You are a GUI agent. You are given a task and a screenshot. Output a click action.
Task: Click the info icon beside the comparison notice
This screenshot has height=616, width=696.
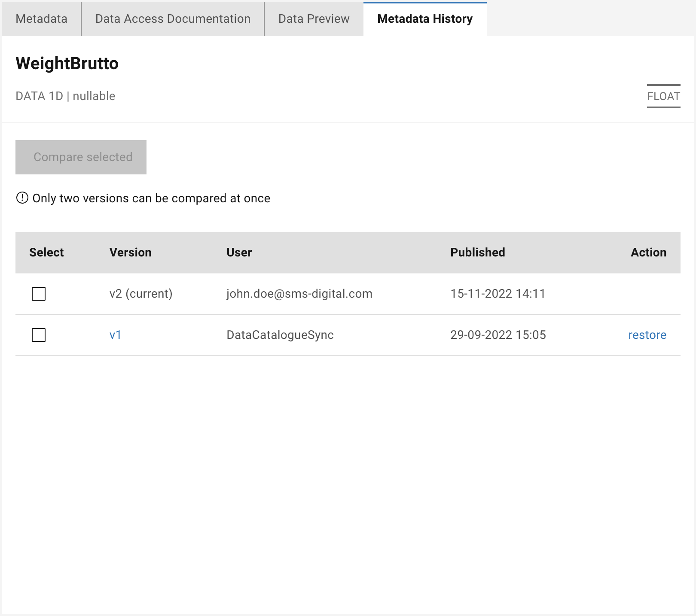[x=22, y=198]
